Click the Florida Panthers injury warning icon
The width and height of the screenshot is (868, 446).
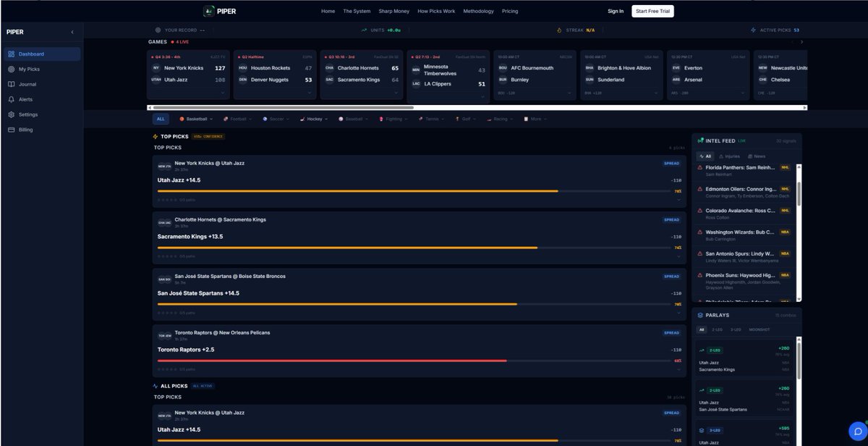tap(700, 167)
